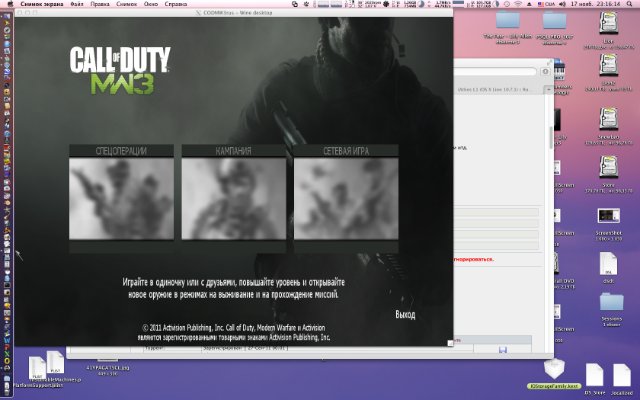
Task: Open the Кампания game mode card
Action: click(x=233, y=198)
